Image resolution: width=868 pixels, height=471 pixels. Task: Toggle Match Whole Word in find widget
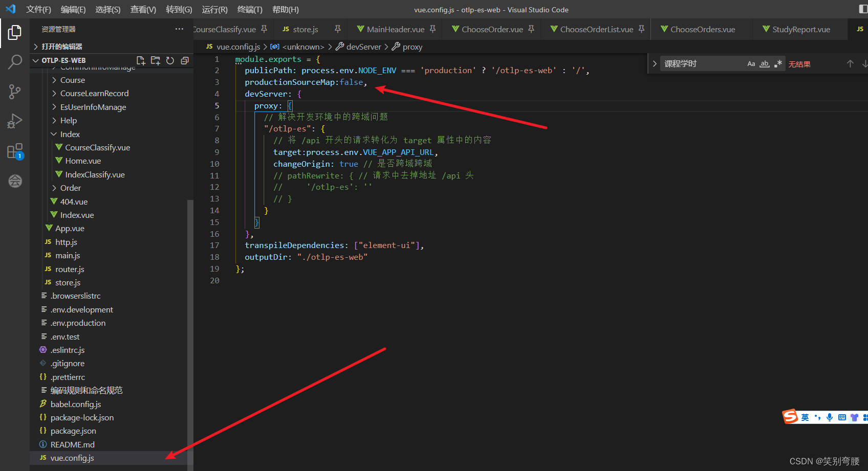(x=764, y=64)
